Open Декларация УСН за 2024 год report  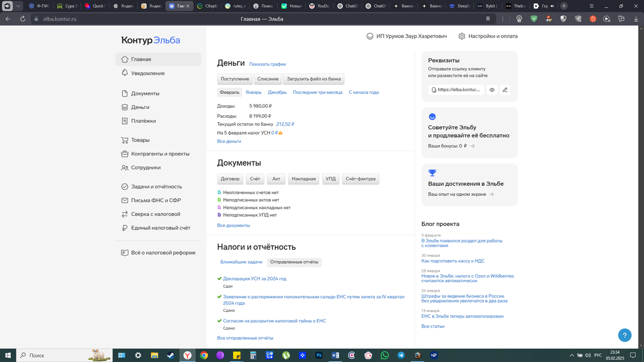tap(255, 279)
